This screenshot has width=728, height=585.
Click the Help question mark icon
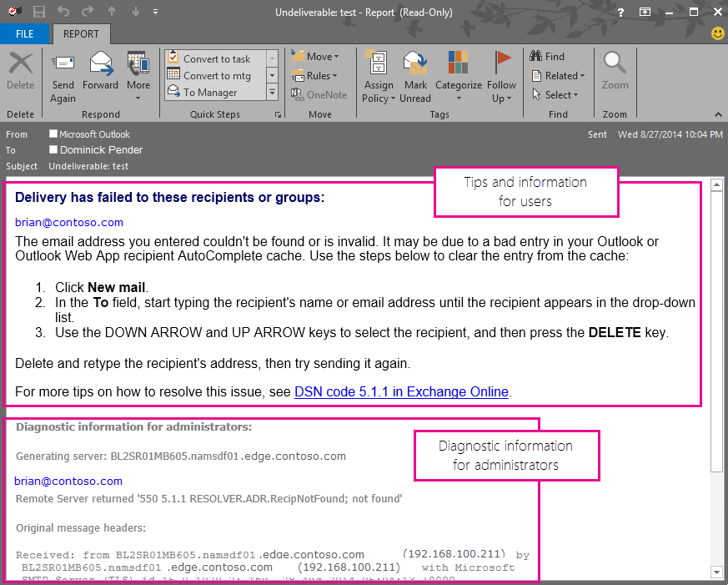coord(620,13)
